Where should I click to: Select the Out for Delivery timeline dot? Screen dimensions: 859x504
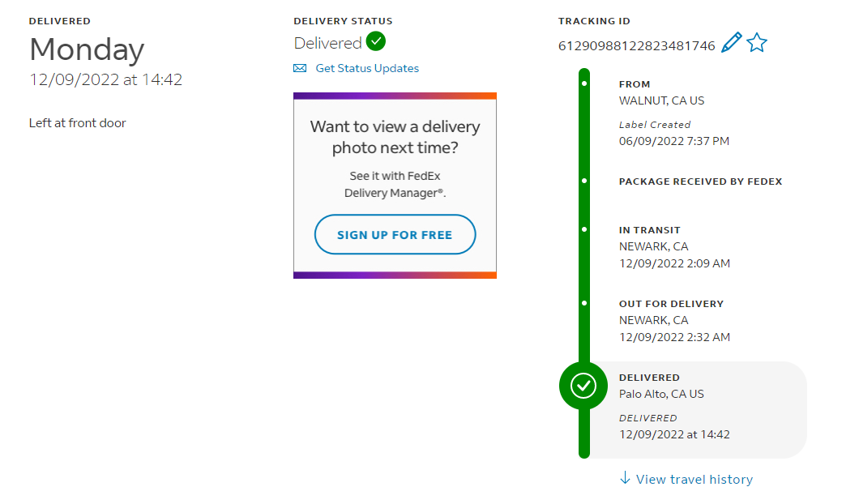click(584, 303)
